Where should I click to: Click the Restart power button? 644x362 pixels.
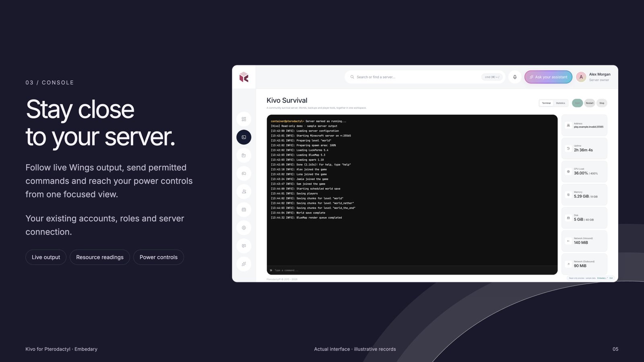pyautogui.click(x=590, y=103)
